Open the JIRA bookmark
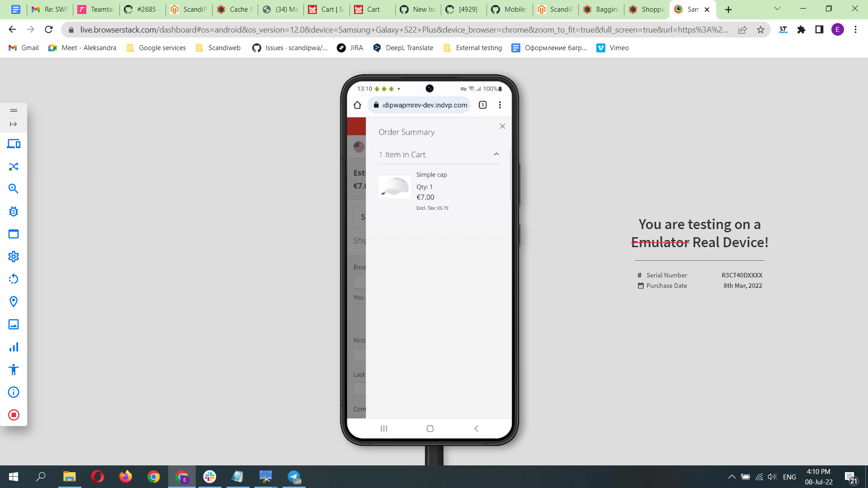868x488 pixels. coord(350,47)
